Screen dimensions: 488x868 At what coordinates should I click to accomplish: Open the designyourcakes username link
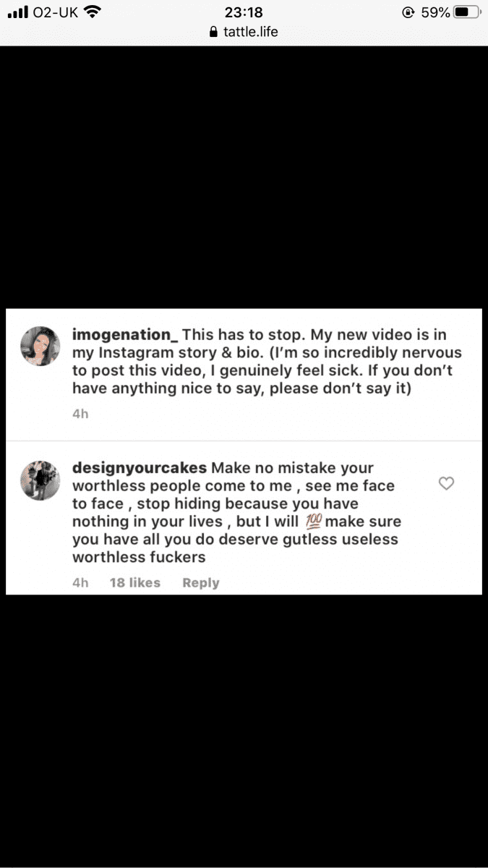pos(140,468)
